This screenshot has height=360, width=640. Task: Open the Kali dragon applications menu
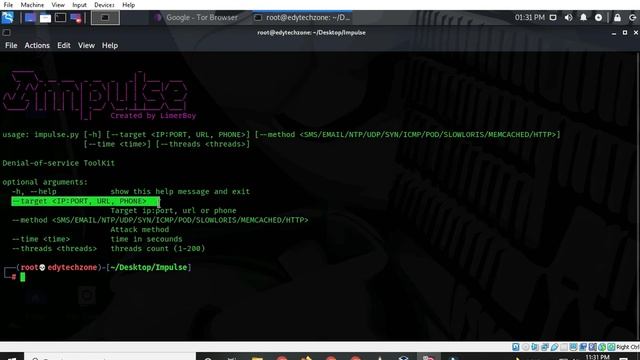7,18
